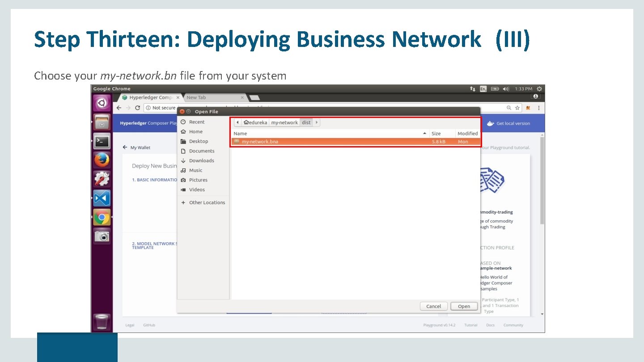Go to edureka home folder in path bar
This screenshot has height=362, width=644.
click(x=255, y=122)
